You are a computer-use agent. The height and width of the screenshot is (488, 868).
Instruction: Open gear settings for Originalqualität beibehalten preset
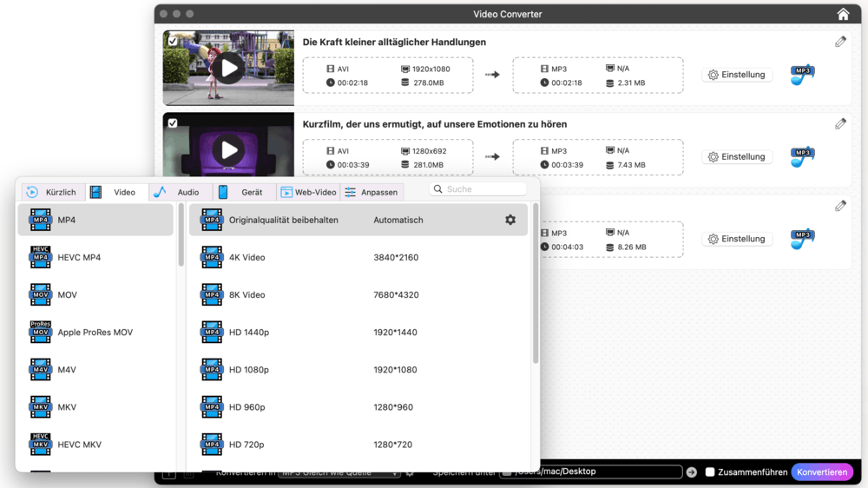[510, 221]
